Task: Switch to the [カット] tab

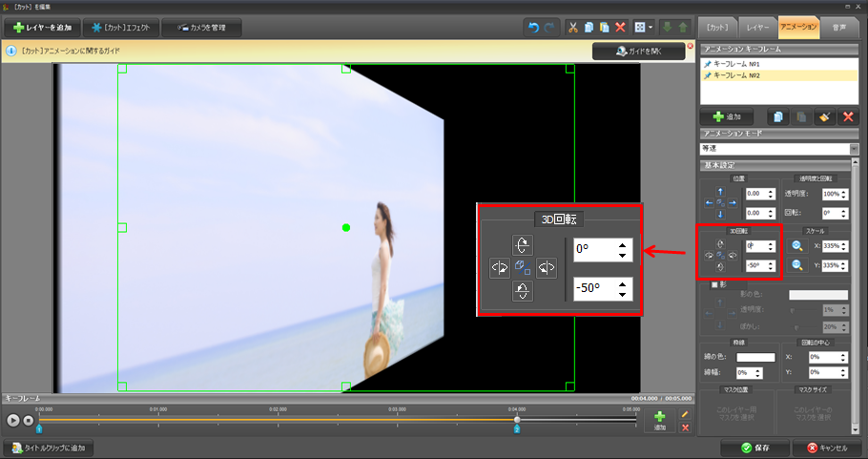Action: coord(718,27)
